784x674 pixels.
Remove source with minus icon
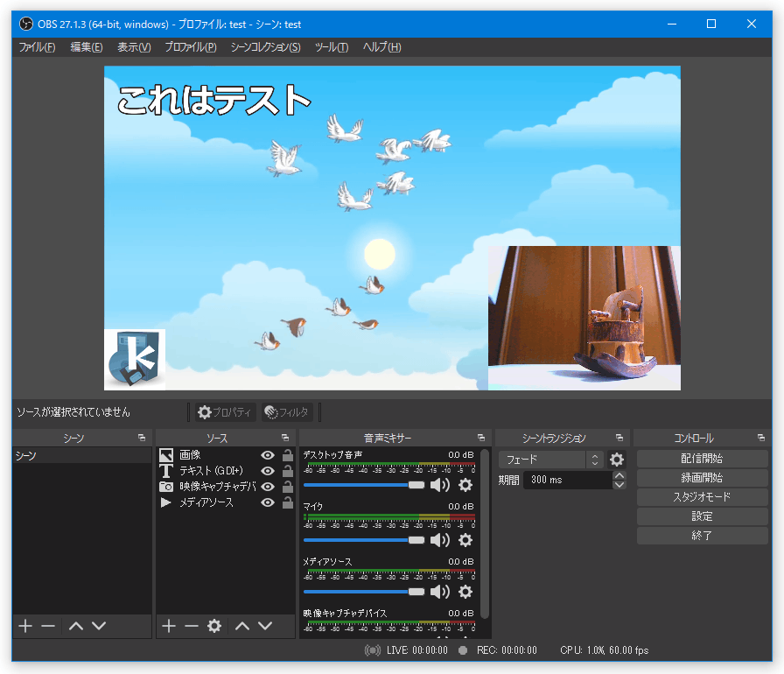pos(192,626)
